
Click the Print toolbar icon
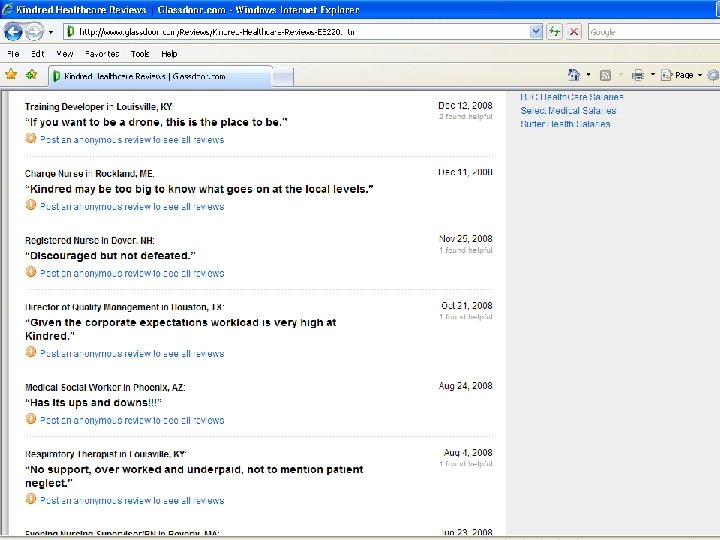[x=638, y=75]
